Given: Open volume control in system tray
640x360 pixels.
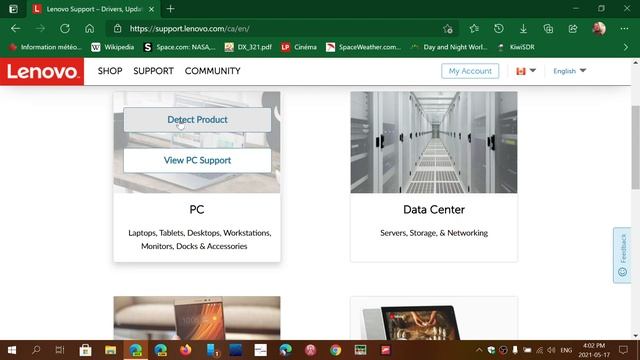Looking at the screenshot, I should 551,350.
